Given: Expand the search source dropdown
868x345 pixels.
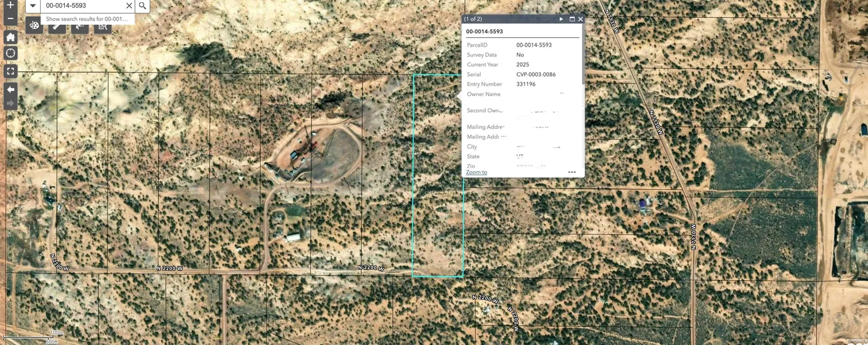Looking at the screenshot, I should [x=33, y=6].
